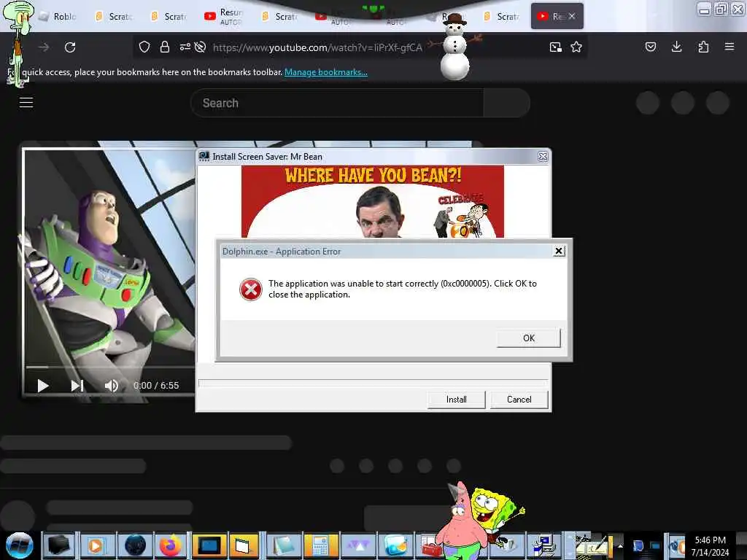
Task: Open the Calculator taskbar icon
Action: (320, 545)
